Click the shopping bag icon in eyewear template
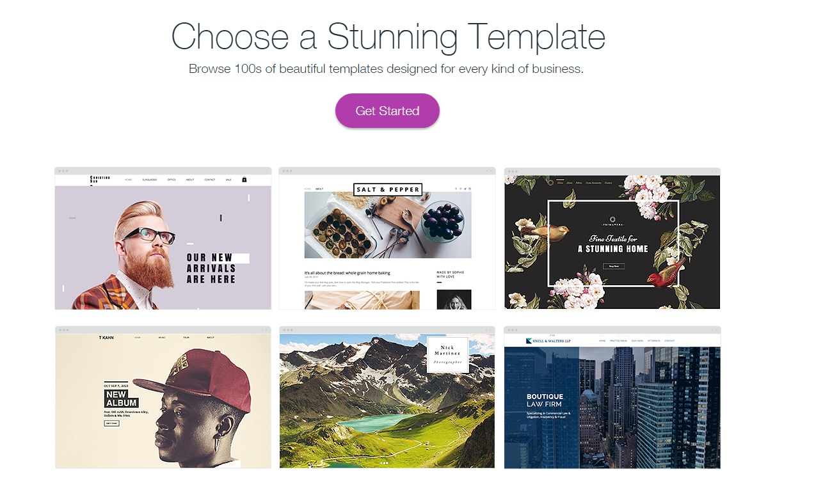 coord(244,180)
